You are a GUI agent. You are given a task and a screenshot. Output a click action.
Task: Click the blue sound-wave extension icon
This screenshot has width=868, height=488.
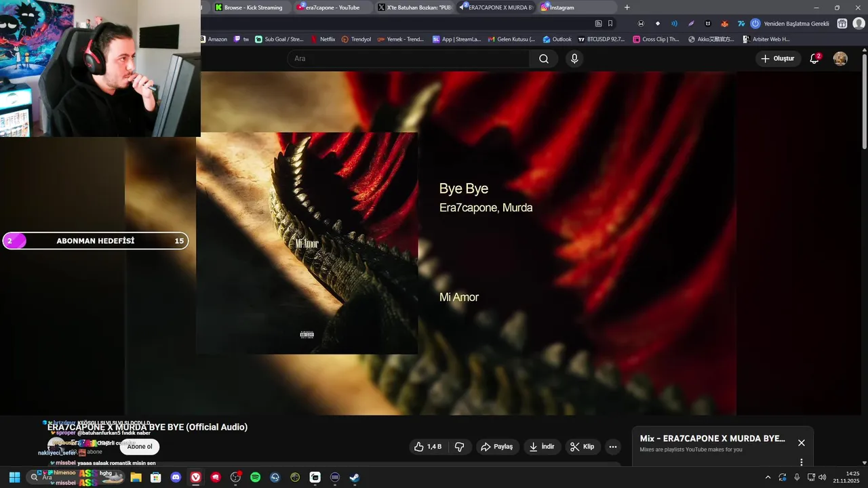point(674,24)
